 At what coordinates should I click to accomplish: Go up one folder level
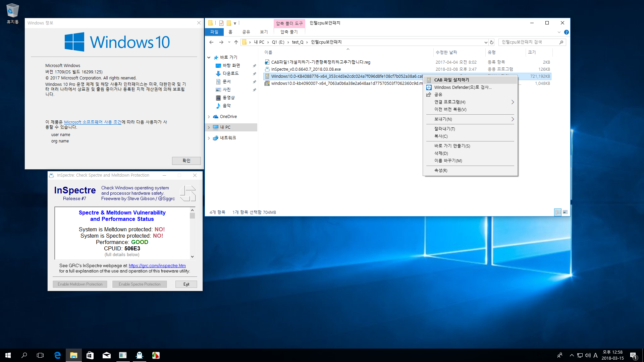[236, 42]
